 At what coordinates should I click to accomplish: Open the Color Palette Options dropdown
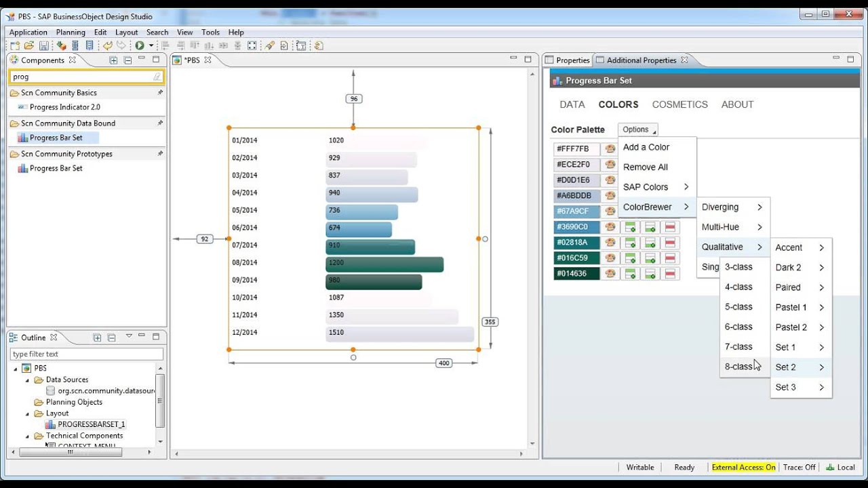[x=638, y=129]
